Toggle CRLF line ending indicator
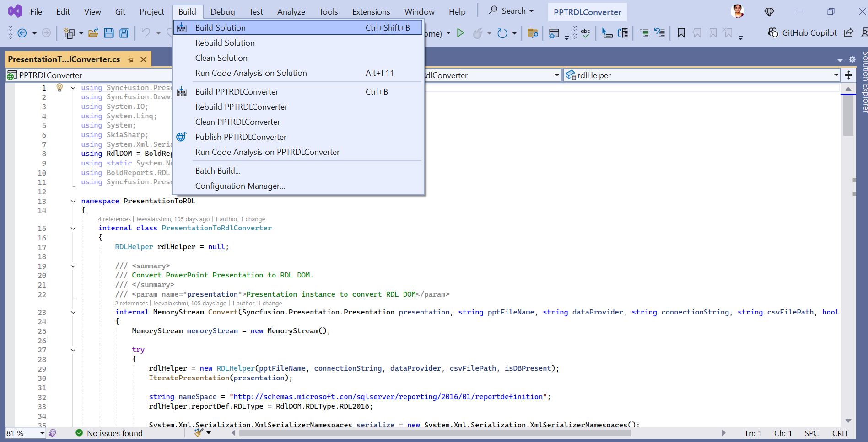868x442 pixels. pyautogui.click(x=841, y=433)
